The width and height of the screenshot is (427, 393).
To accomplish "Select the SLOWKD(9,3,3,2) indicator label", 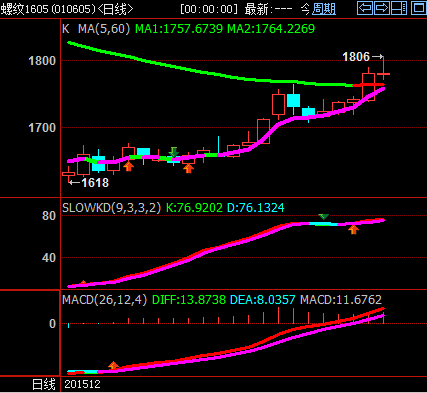I will pyautogui.click(x=111, y=208).
